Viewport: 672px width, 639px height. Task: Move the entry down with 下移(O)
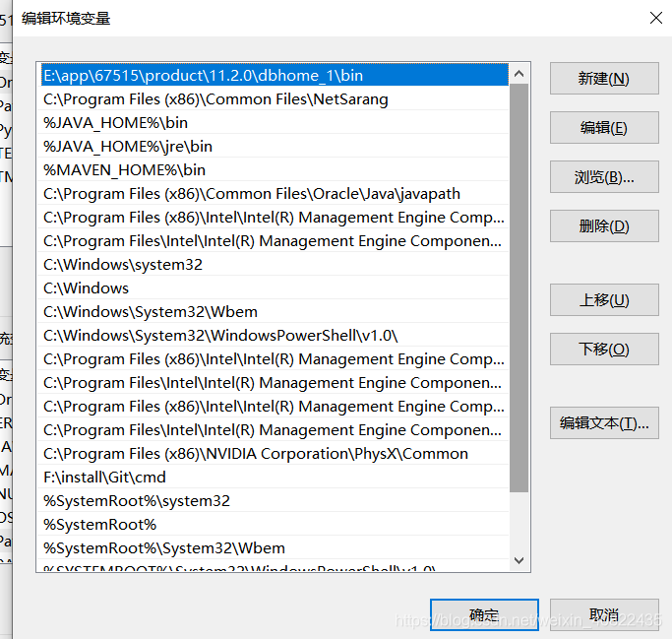(604, 350)
